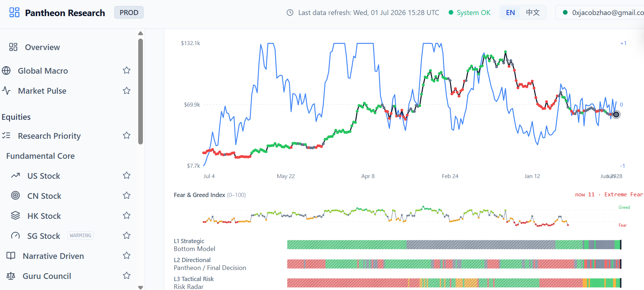Image resolution: width=644 pixels, height=290 pixels.
Task: Toggle favorite star for Global Macro
Action: coord(126,70)
